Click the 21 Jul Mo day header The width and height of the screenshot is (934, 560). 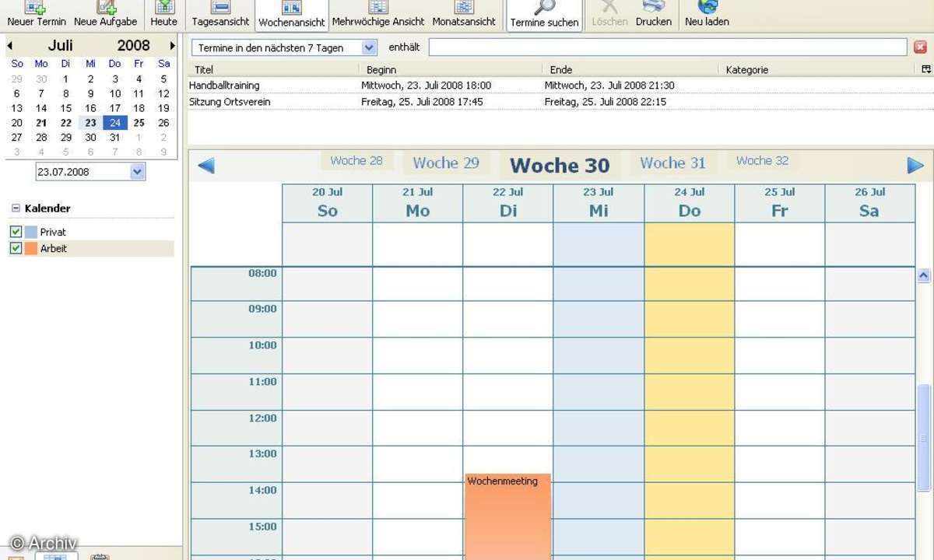[x=418, y=203]
